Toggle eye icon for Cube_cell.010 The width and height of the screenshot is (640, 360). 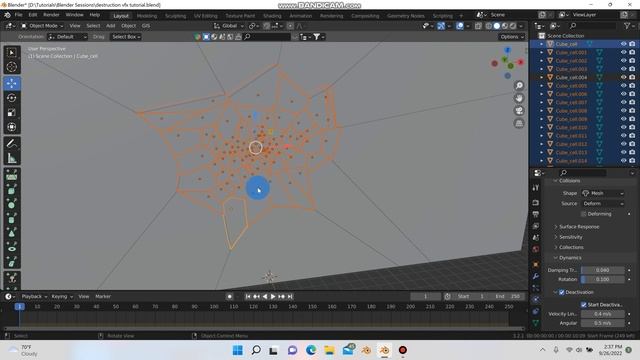(x=623, y=127)
